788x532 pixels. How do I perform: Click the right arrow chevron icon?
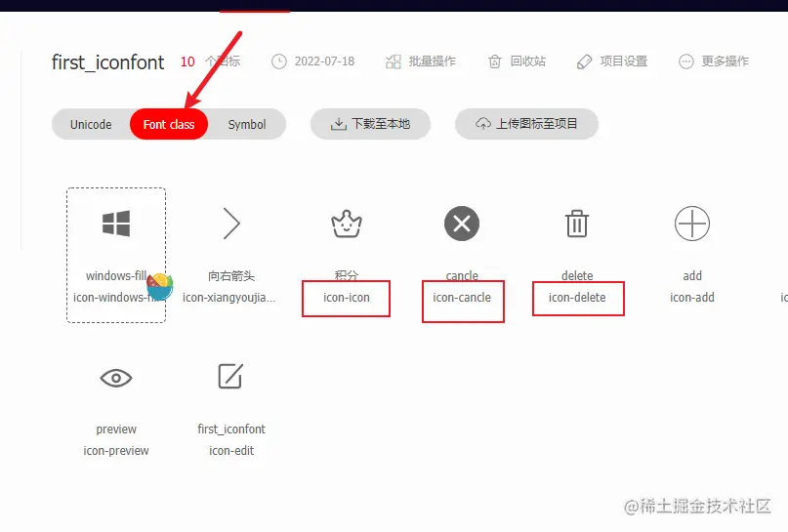click(231, 224)
